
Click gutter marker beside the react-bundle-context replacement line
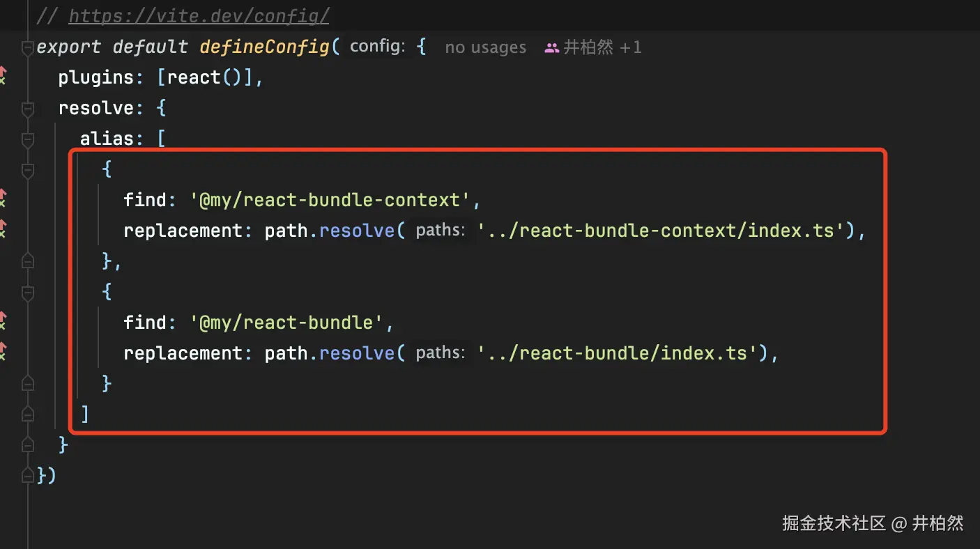pos(3,229)
